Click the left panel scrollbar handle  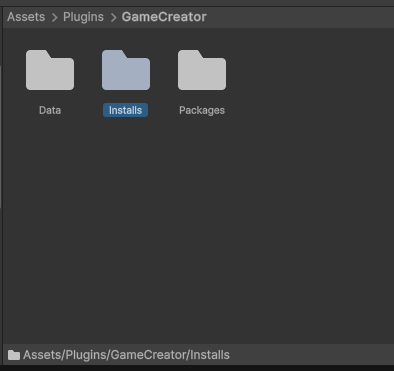point(1,137)
